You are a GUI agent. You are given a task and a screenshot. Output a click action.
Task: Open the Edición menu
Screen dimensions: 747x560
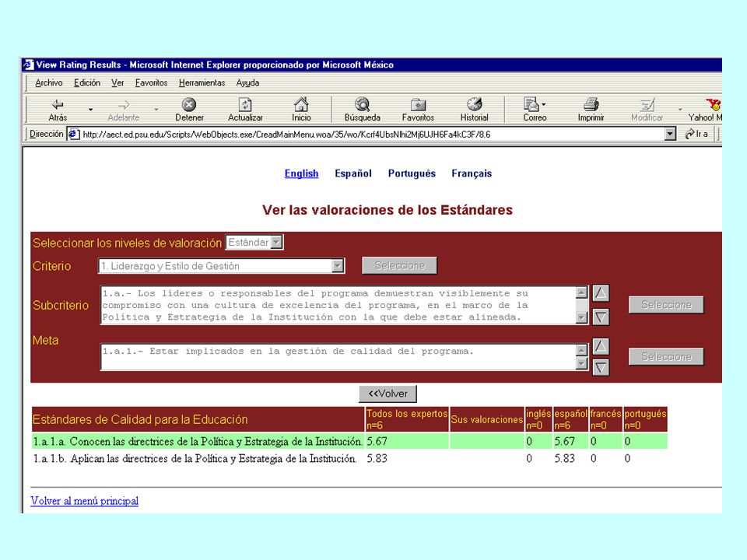click(x=86, y=83)
